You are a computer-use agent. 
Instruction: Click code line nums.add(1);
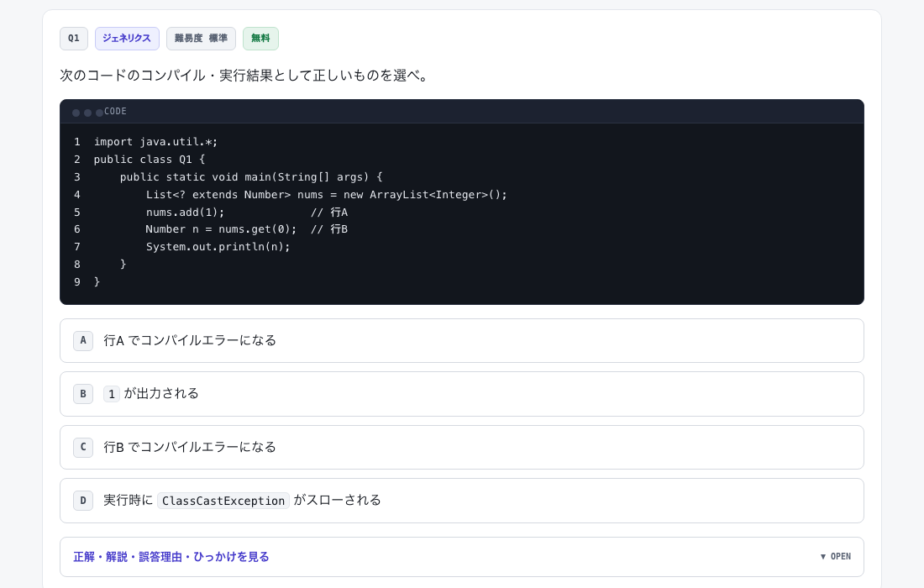click(x=185, y=213)
